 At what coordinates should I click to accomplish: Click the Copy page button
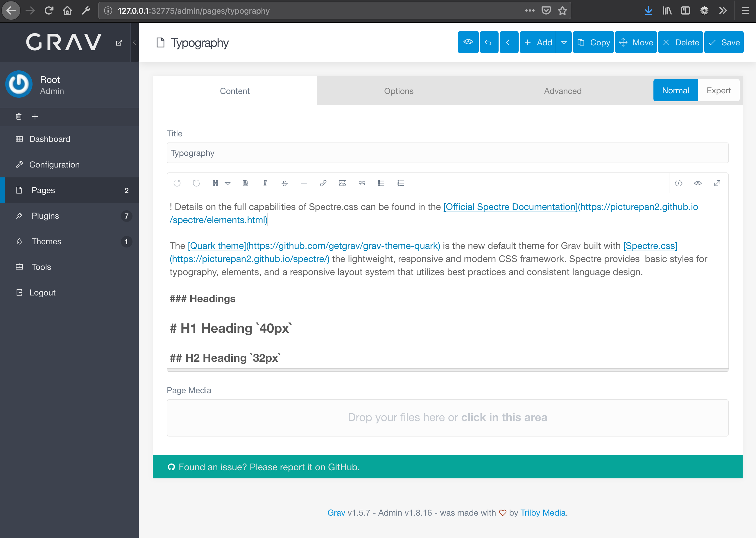(593, 42)
